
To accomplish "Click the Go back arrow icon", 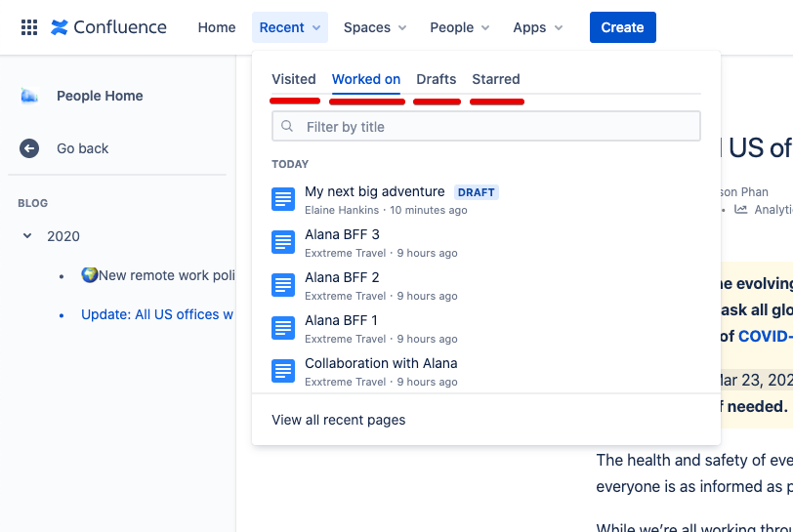I will [x=29, y=148].
